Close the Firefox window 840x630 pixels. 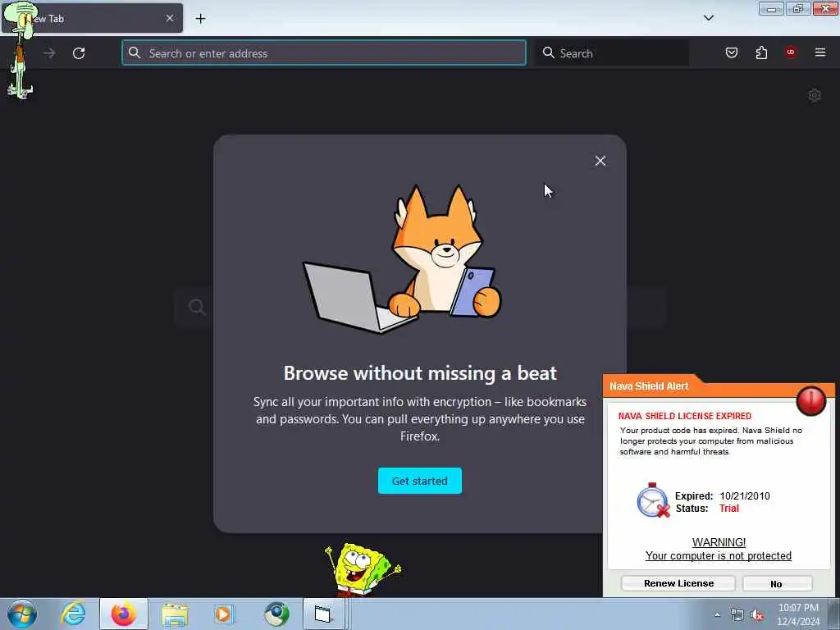825,8
